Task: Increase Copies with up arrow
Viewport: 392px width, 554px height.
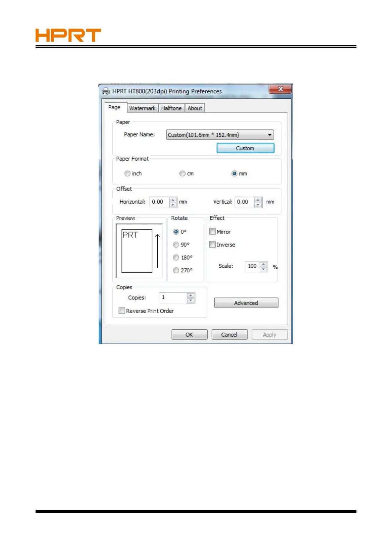Action: (x=191, y=295)
